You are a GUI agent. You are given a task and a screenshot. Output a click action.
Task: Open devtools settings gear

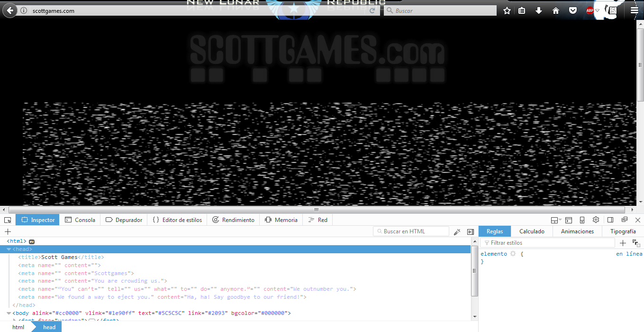(596, 220)
